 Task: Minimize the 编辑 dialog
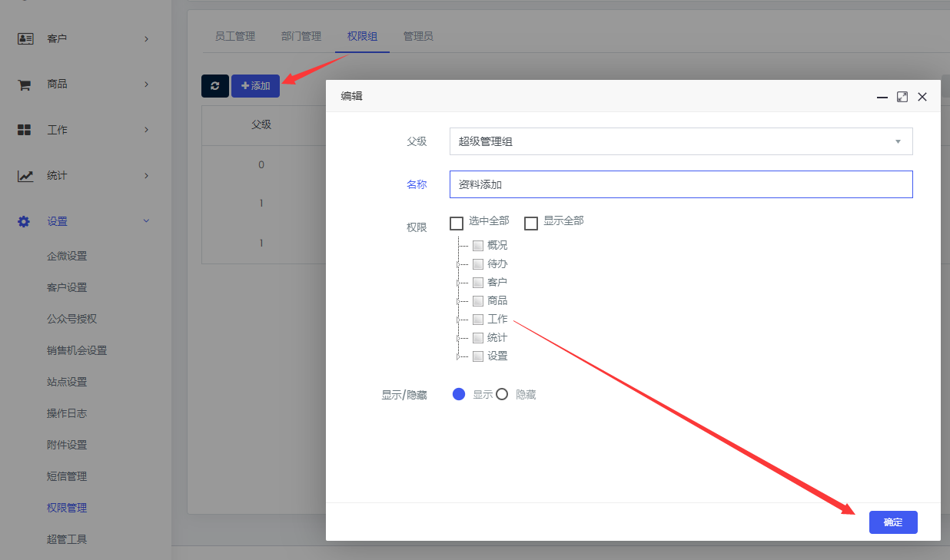[882, 97]
